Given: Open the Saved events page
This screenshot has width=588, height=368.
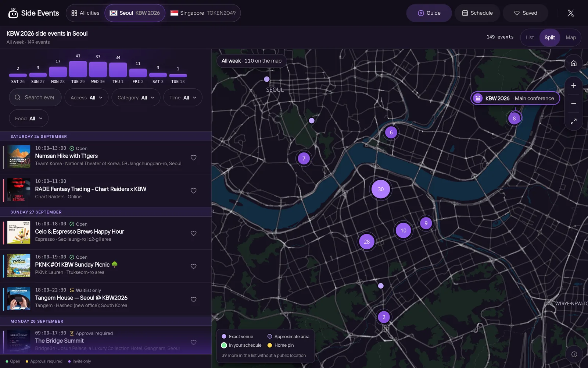Looking at the screenshot, I should pyautogui.click(x=526, y=13).
